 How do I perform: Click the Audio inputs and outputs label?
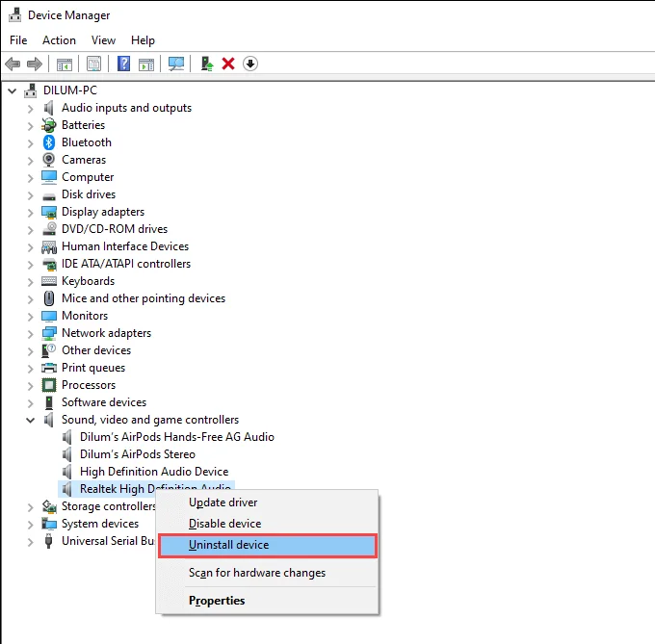tap(126, 108)
